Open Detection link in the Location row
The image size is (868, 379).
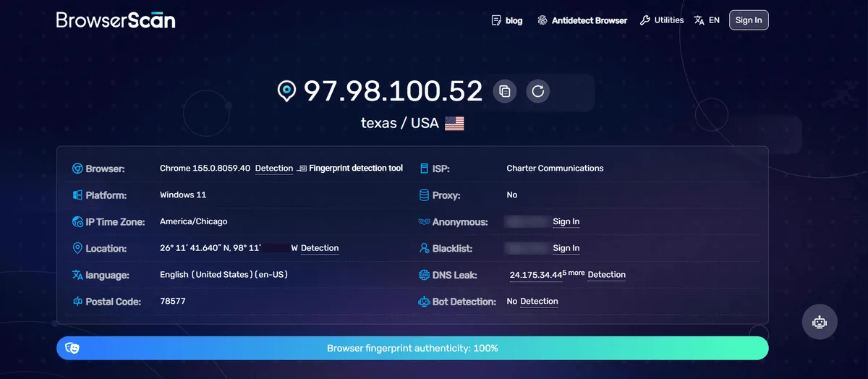[320, 248]
